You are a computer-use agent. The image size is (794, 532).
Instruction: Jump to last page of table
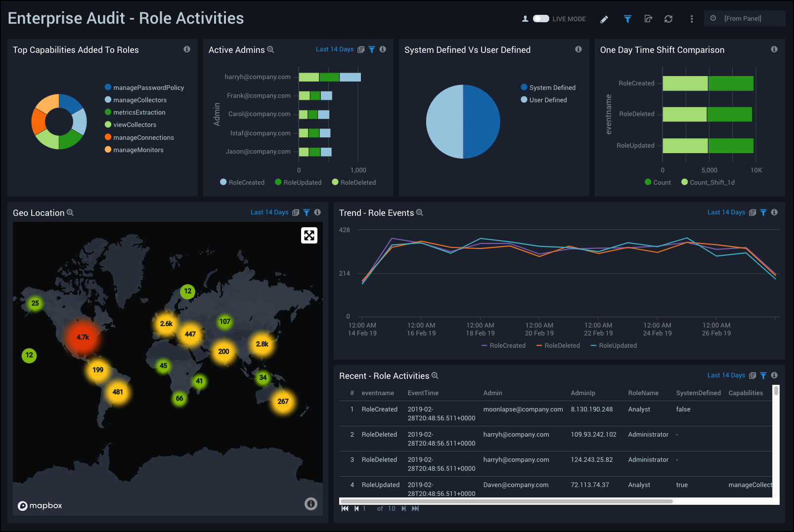[415, 509]
